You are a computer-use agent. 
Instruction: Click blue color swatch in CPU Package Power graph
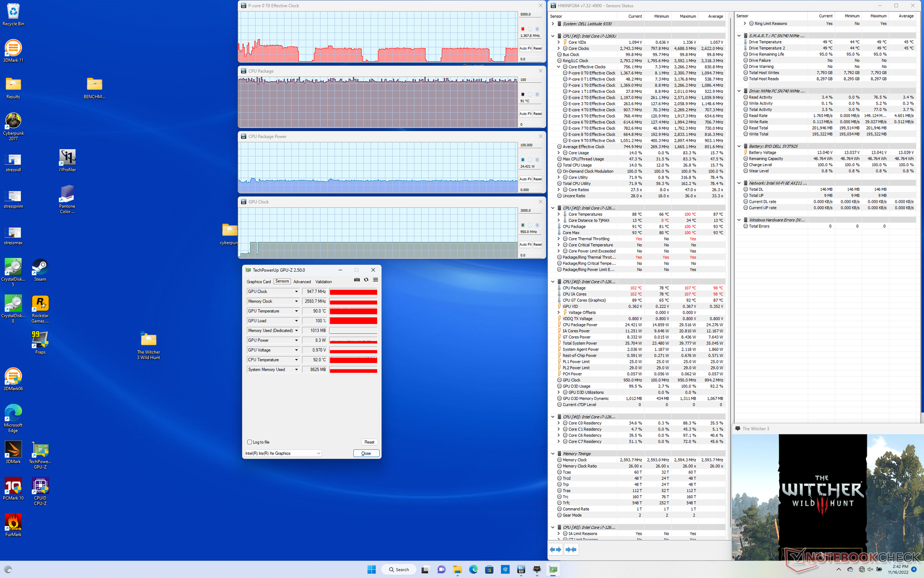(x=523, y=160)
